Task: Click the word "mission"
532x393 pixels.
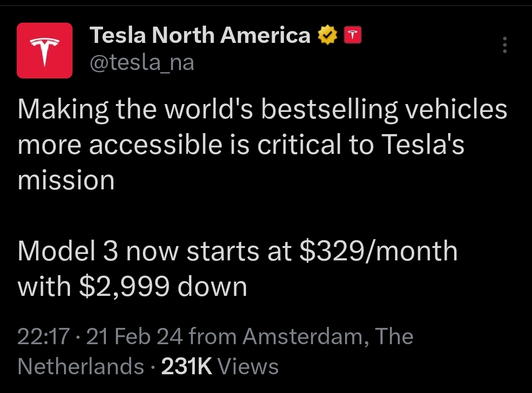Action: tap(66, 180)
